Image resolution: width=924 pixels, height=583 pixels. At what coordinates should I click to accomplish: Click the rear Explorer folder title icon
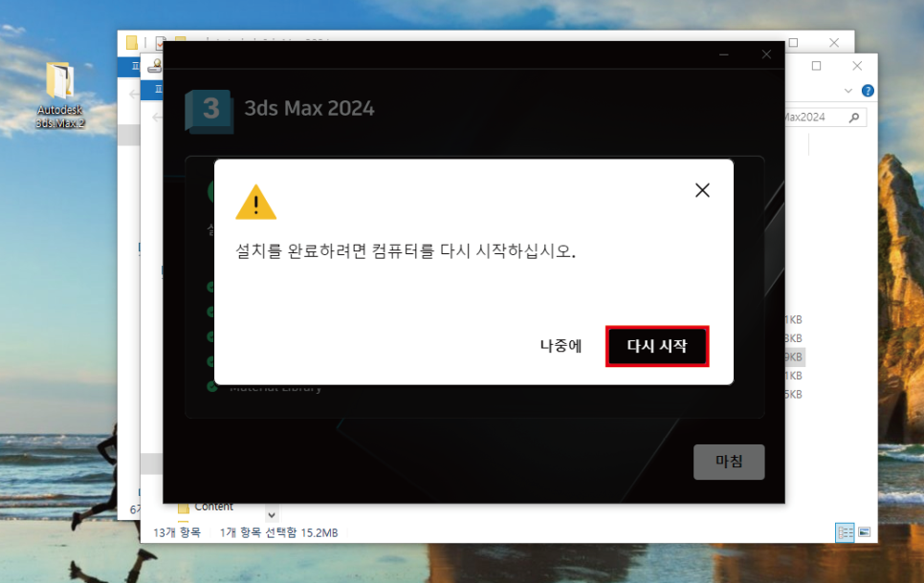pos(131,42)
